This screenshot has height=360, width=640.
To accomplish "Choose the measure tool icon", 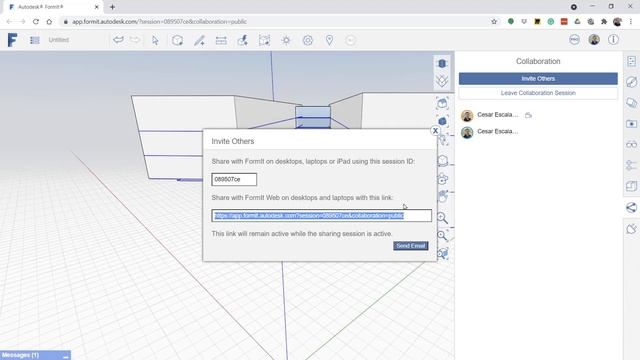I will (221, 40).
